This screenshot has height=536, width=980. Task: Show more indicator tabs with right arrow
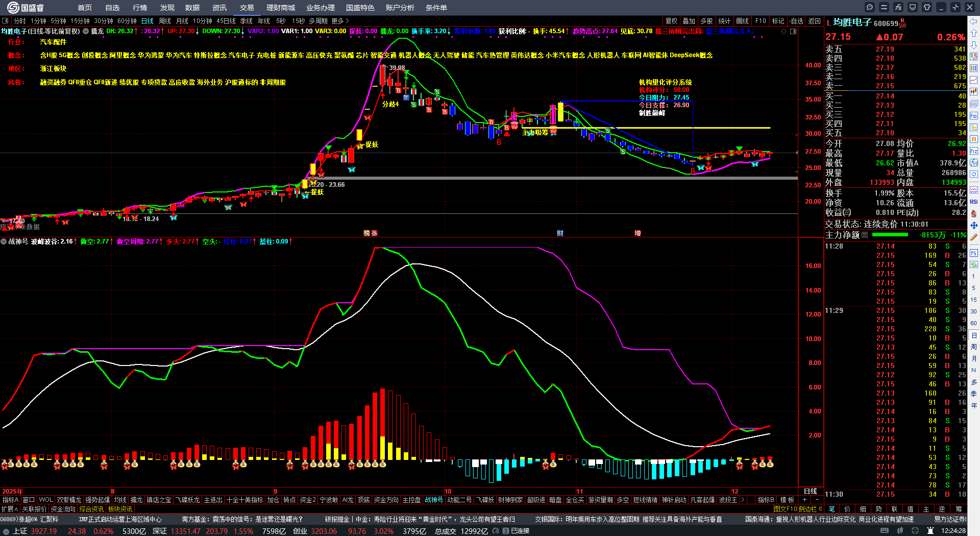click(743, 500)
